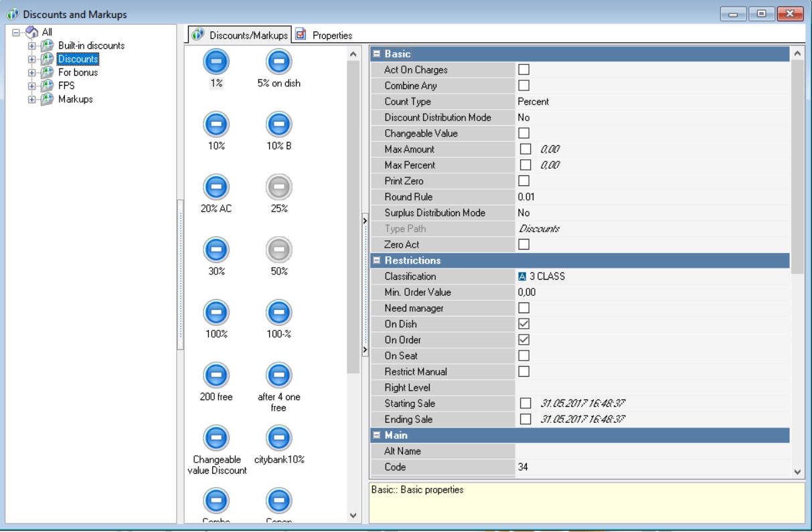
Task: Select the 20% AC discount icon
Action: click(216, 187)
